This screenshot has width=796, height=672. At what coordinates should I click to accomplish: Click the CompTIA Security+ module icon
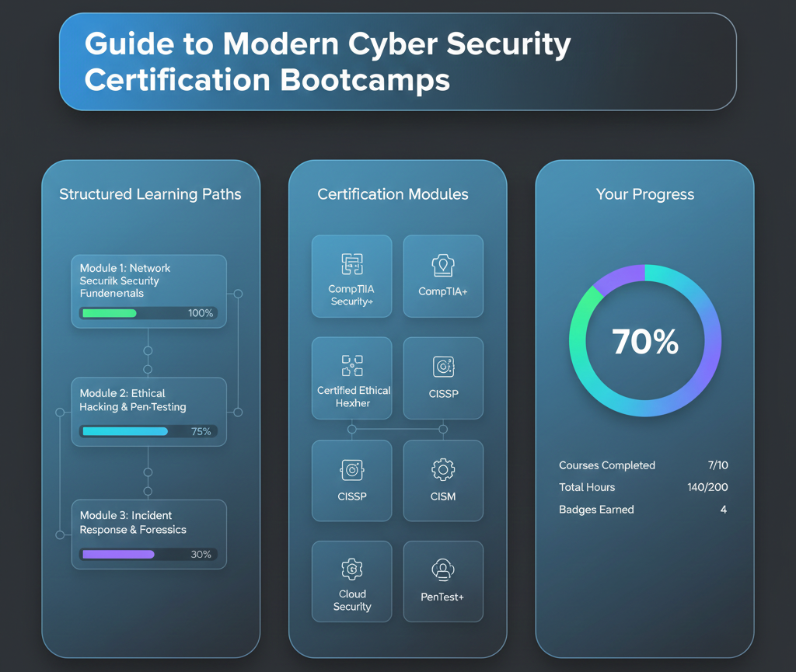pos(352,264)
